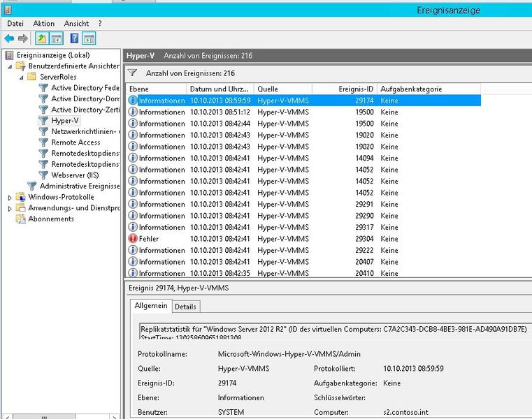Toggle the console tree pane toolbar icon
This screenshot has width=532, height=419.
[57, 38]
